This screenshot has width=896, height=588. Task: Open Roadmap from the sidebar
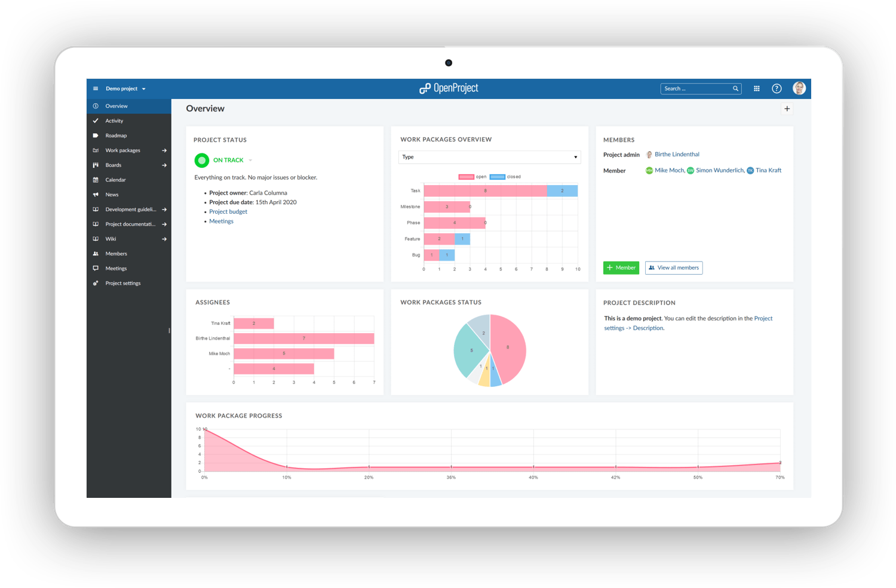[116, 135]
